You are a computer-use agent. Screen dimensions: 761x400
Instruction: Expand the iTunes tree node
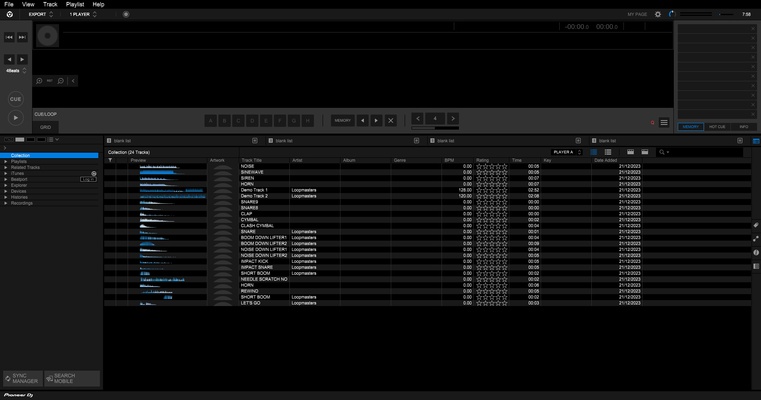tap(6, 173)
